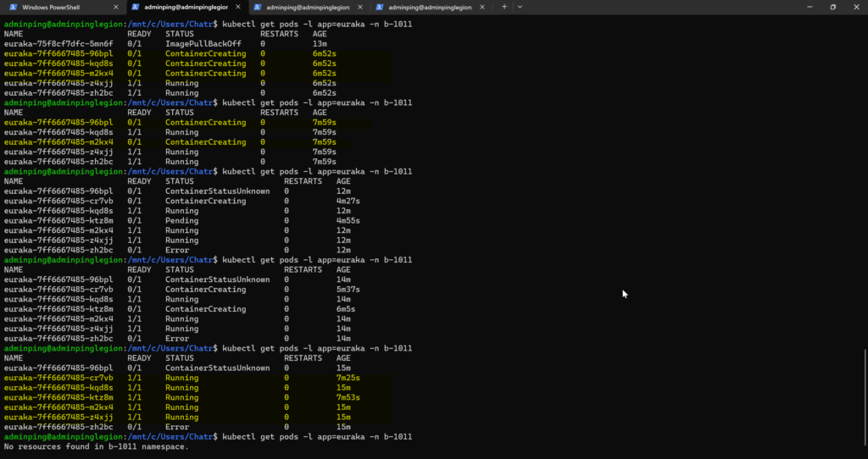Click ContainerStatusUnknown in the row aged 14m
This screenshot has width=868, height=459.
coord(218,279)
